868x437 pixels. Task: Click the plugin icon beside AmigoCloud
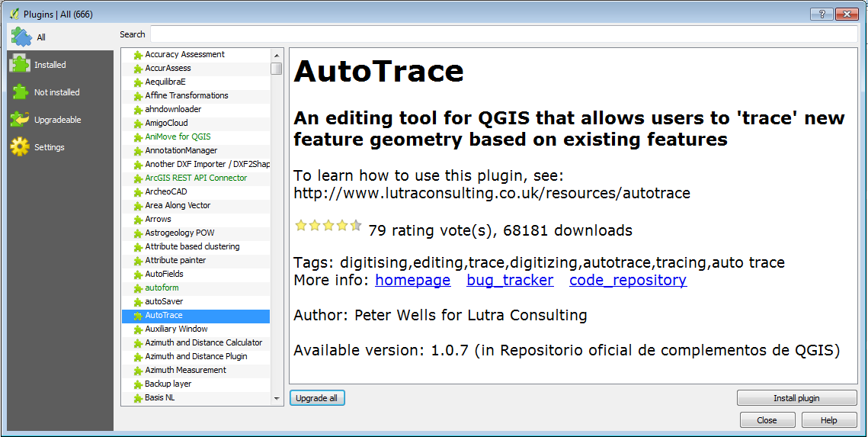138,124
